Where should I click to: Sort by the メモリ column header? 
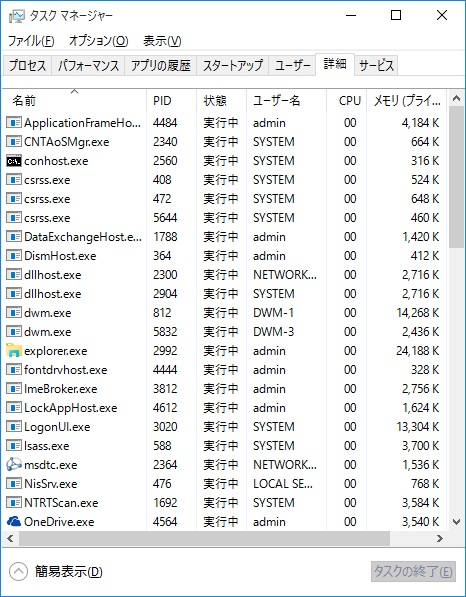point(406,101)
